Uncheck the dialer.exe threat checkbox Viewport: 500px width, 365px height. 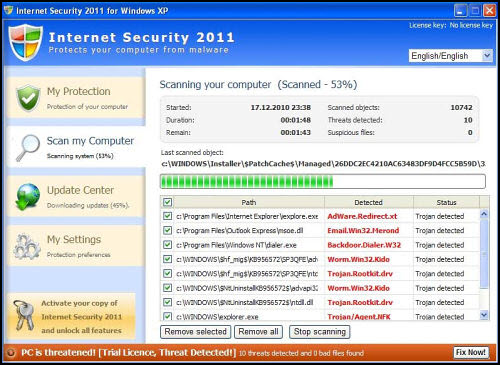(x=167, y=245)
